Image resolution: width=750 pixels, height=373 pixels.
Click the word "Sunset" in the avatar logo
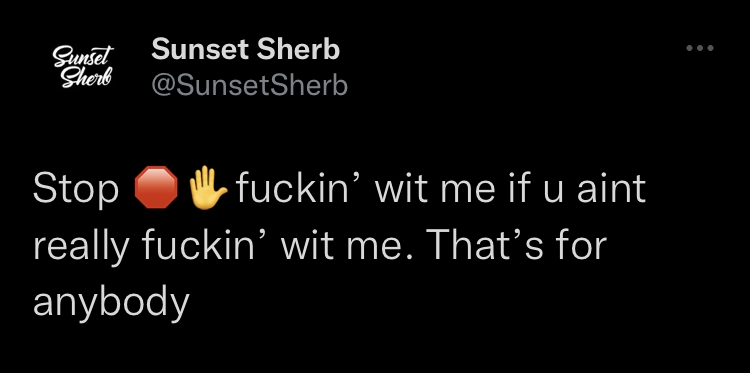pos(83,56)
